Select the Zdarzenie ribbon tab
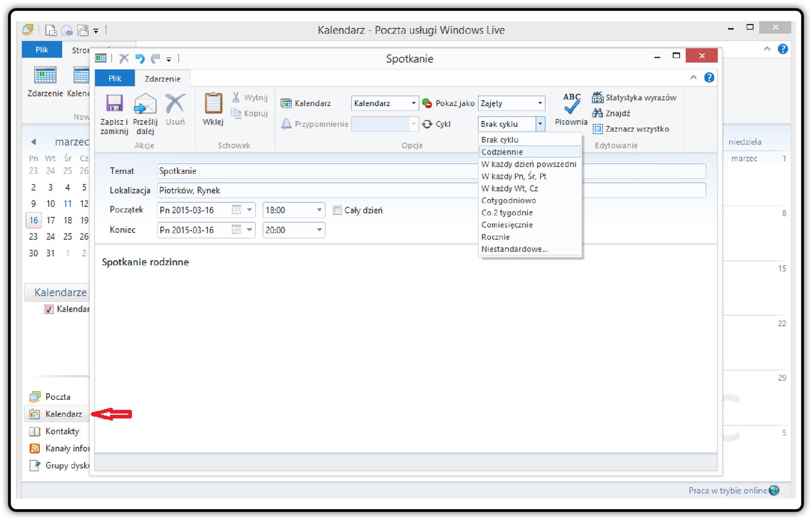 tap(162, 78)
